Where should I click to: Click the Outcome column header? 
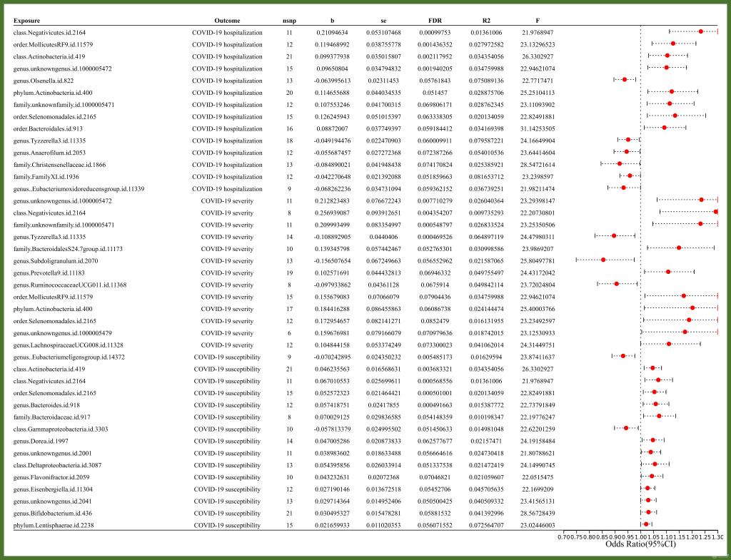click(227, 20)
